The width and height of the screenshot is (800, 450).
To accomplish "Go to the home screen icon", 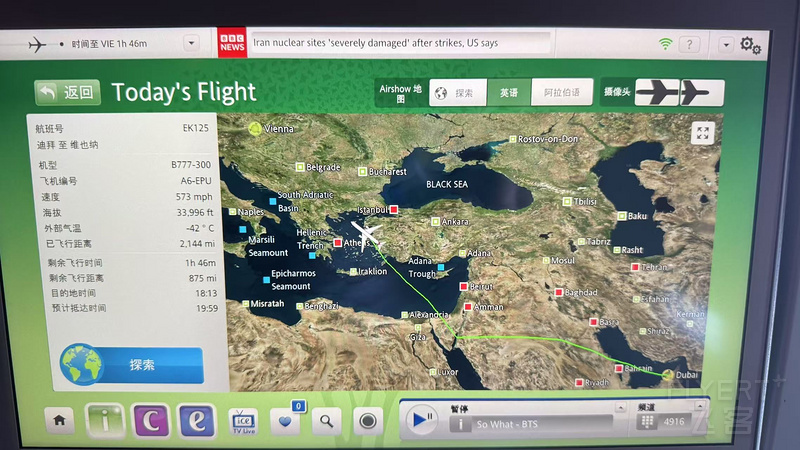I will 60,420.
